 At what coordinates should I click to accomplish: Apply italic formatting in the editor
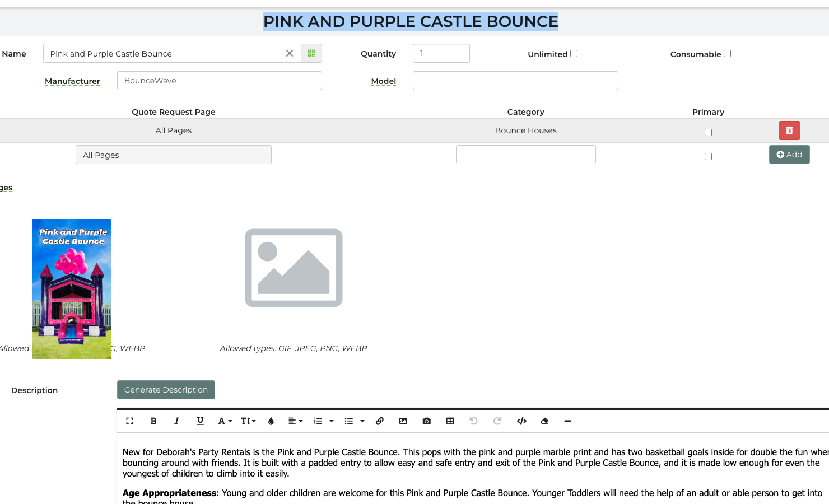pos(176,421)
